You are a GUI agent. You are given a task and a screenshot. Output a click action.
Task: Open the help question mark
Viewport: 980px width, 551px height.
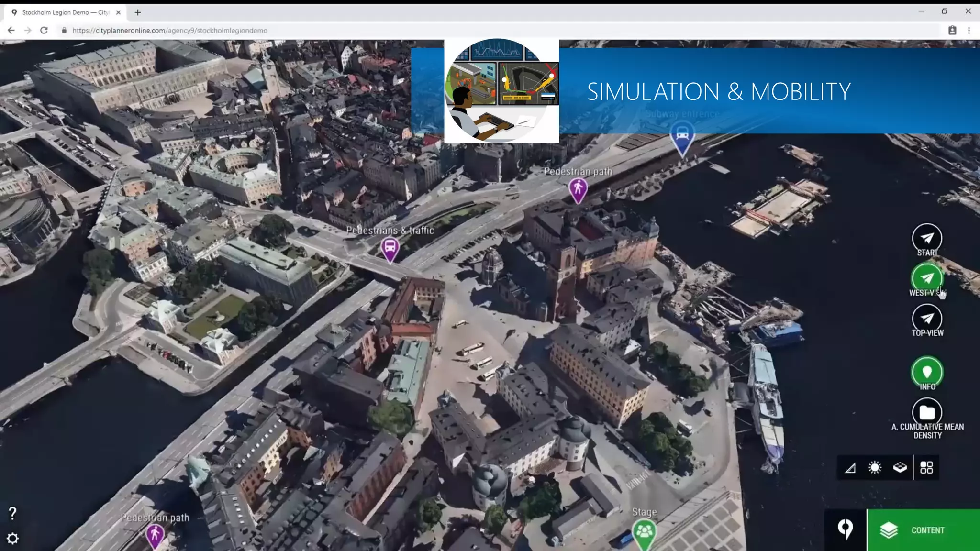13,513
